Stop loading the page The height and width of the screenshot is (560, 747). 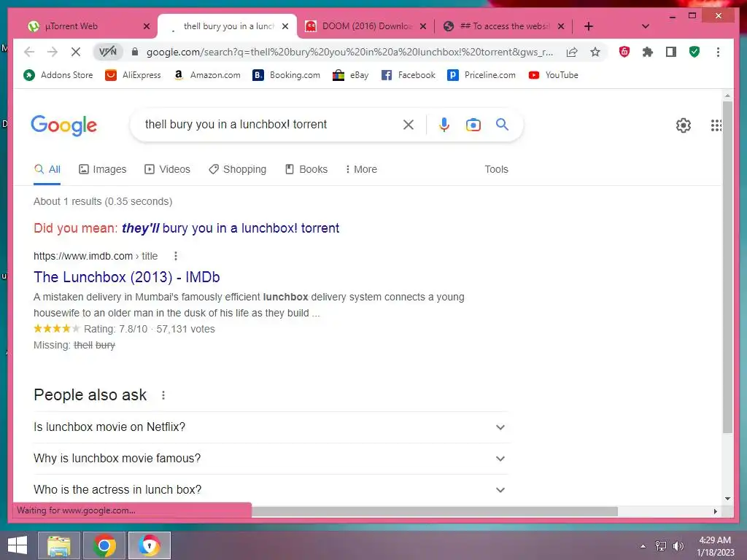pyautogui.click(x=76, y=52)
